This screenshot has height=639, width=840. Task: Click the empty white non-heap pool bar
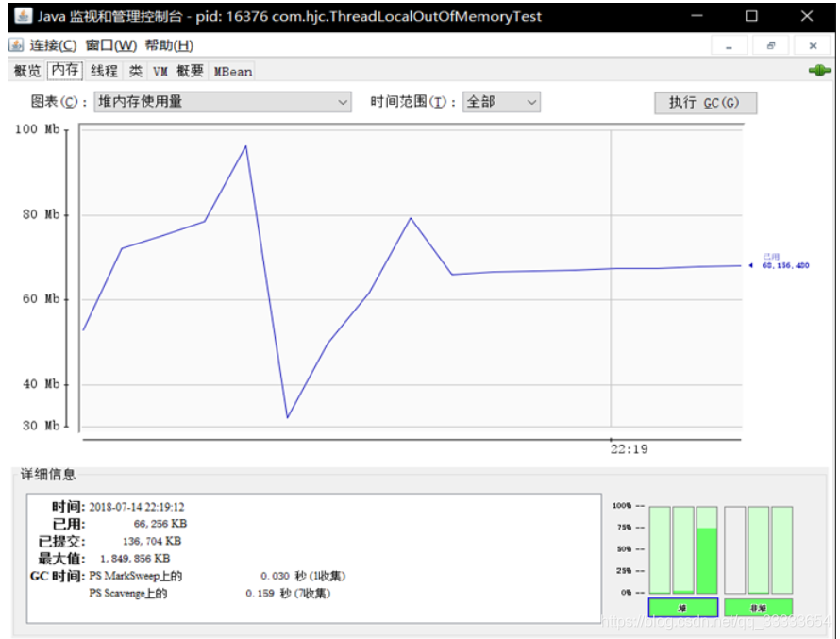coord(735,550)
